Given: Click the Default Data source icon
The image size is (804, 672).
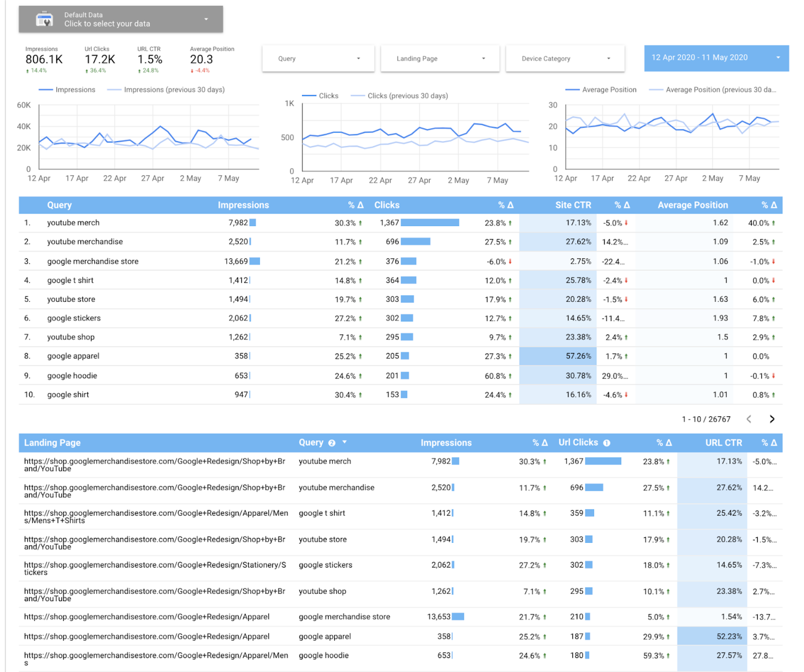Looking at the screenshot, I should [45, 20].
